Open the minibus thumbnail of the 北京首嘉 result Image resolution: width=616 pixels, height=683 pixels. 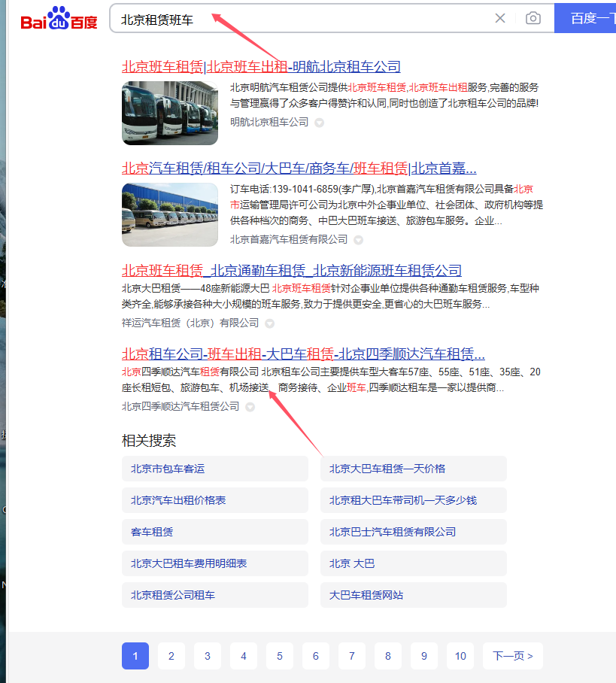coord(170,214)
